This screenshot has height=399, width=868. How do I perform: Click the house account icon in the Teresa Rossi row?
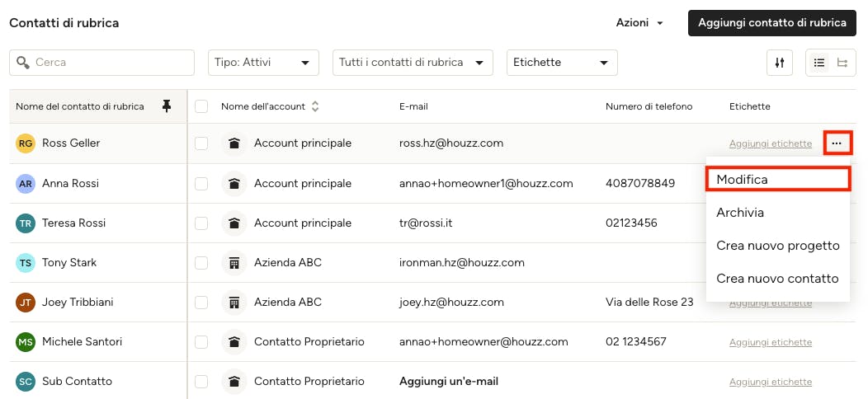[x=234, y=223]
